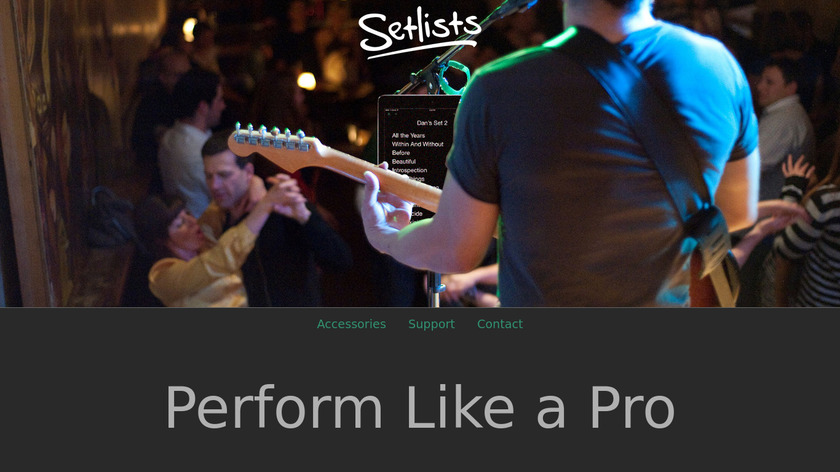Click the man in white shirt at right
The image size is (840, 472).
point(783,123)
